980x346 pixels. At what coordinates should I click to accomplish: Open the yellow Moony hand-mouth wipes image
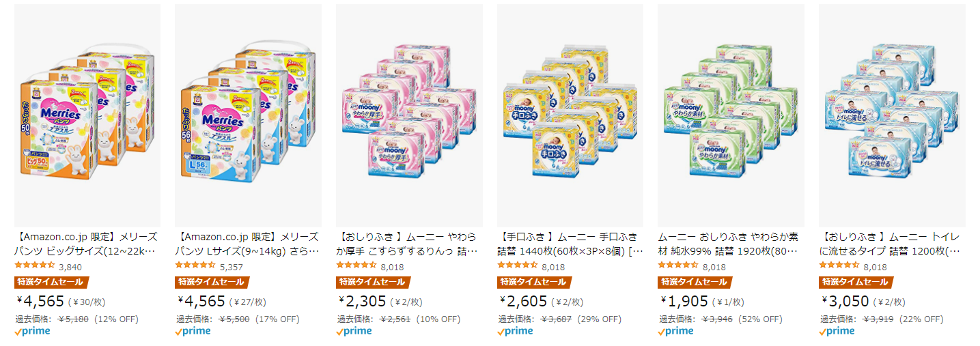[x=570, y=115]
